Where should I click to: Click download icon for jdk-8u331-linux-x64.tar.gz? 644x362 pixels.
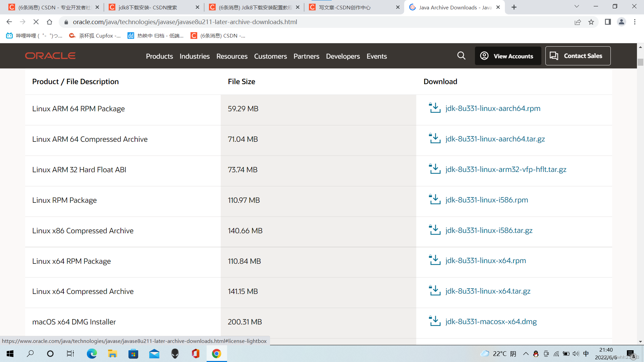pyautogui.click(x=435, y=291)
